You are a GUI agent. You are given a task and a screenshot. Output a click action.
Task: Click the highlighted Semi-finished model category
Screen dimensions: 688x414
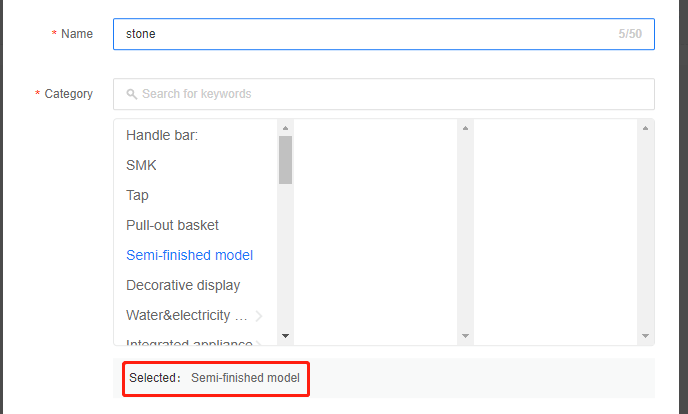189,255
